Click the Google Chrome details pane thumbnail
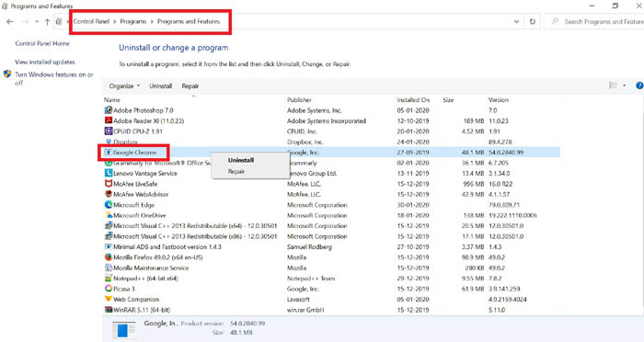 (123, 330)
